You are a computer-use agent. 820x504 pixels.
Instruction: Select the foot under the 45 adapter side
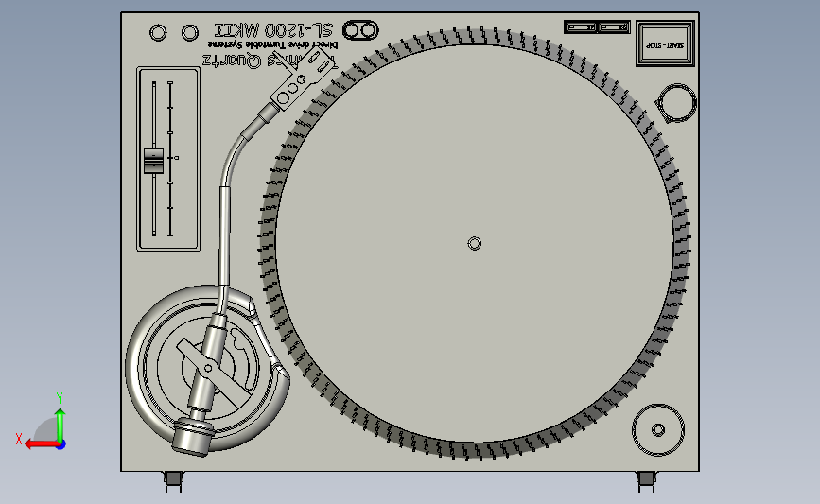[x=646, y=481]
